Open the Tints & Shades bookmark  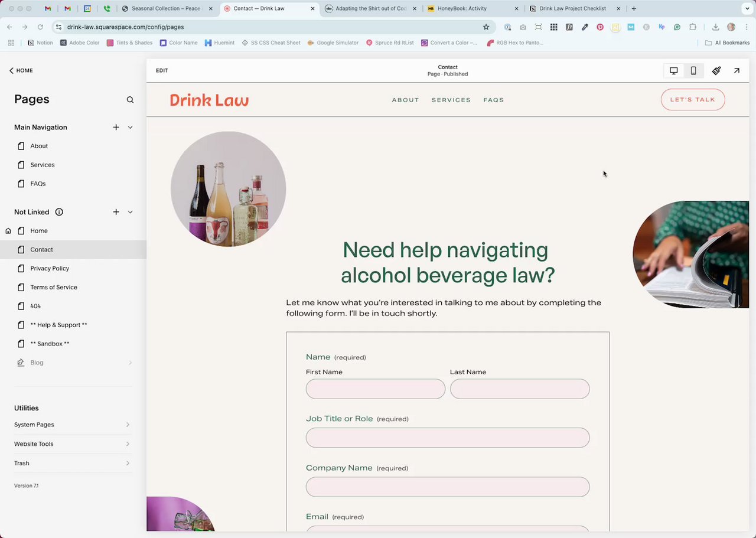tap(129, 43)
